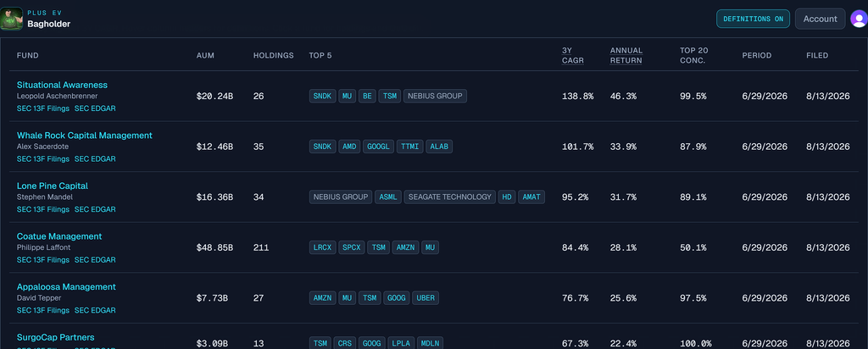Click the TOP 20 CONC. column header
This screenshot has height=349, width=868.
(x=694, y=55)
